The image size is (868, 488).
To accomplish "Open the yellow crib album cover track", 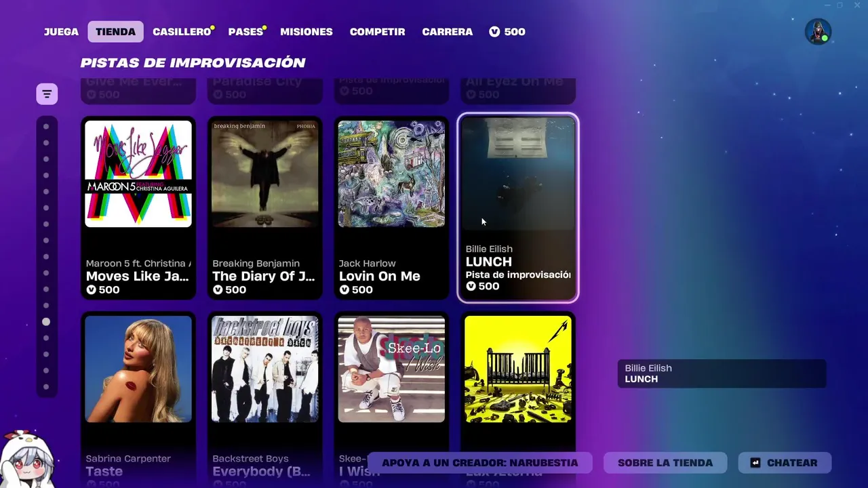I will 518,369.
